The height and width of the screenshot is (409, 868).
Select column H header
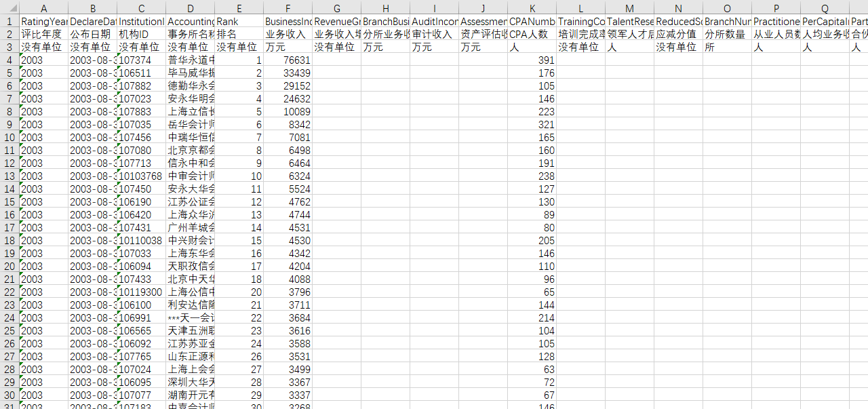pyautogui.click(x=386, y=7)
